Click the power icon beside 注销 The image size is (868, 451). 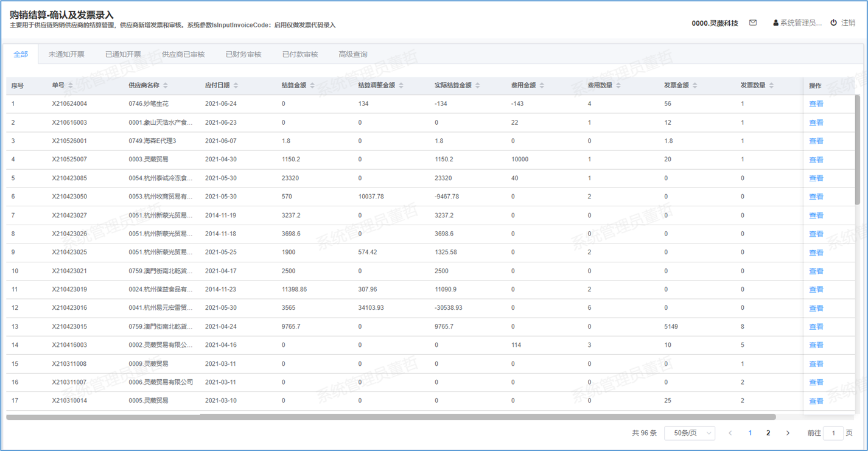point(833,23)
